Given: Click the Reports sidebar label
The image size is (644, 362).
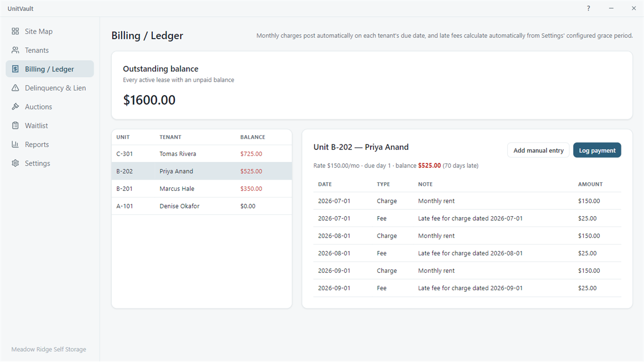Looking at the screenshot, I should 37,144.
